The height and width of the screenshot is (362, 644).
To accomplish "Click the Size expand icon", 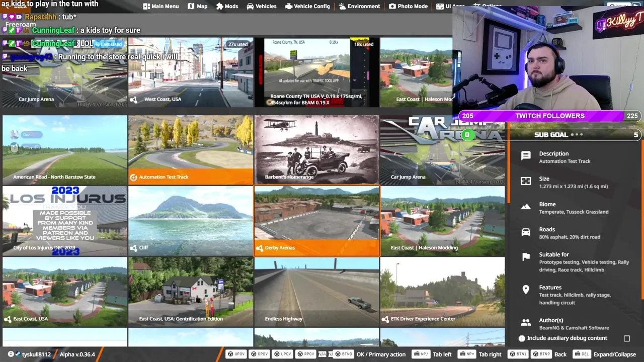I will coord(526,181).
